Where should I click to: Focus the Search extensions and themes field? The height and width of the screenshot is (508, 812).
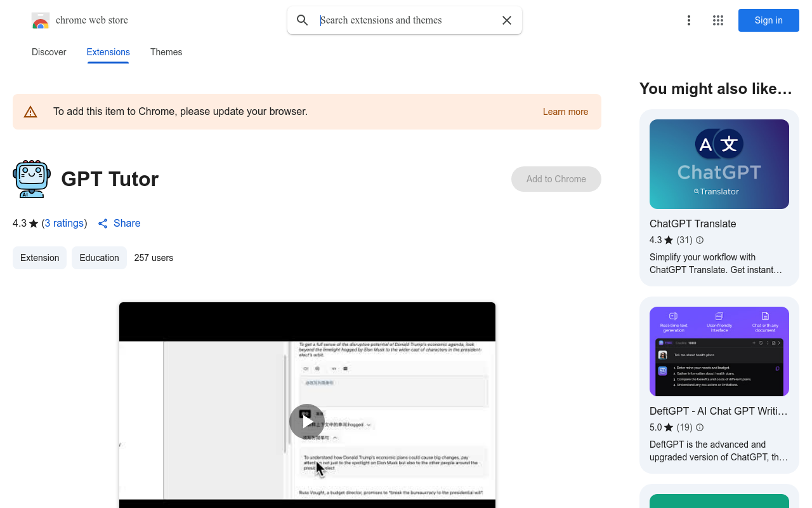tap(406, 20)
